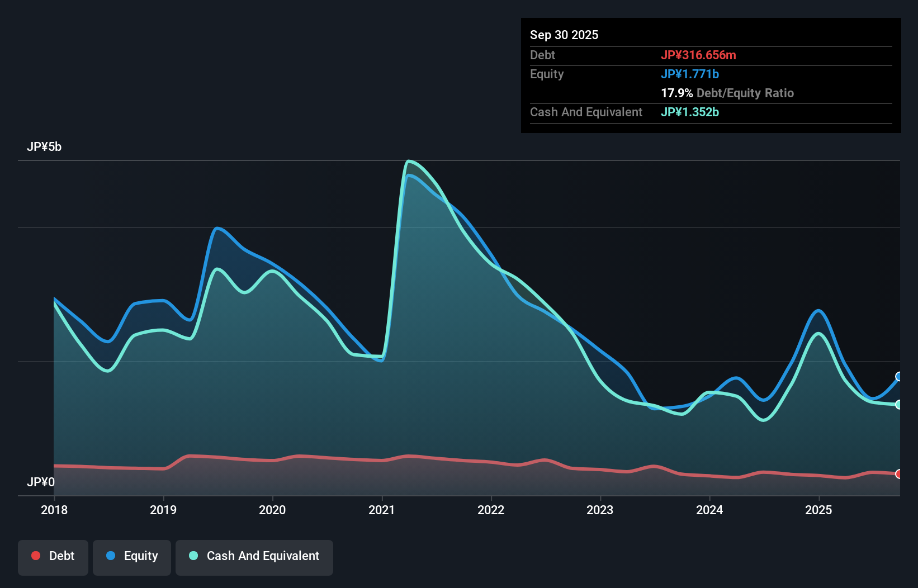Click the blue Equity legend dot
This screenshot has width=918, height=588.
[x=112, y=556]
